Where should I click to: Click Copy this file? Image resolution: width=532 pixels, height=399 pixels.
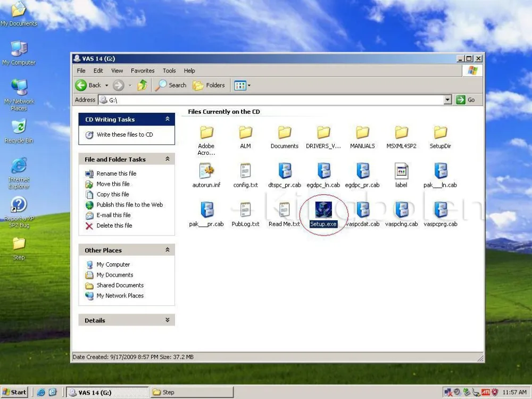click(x=113, y=194)
